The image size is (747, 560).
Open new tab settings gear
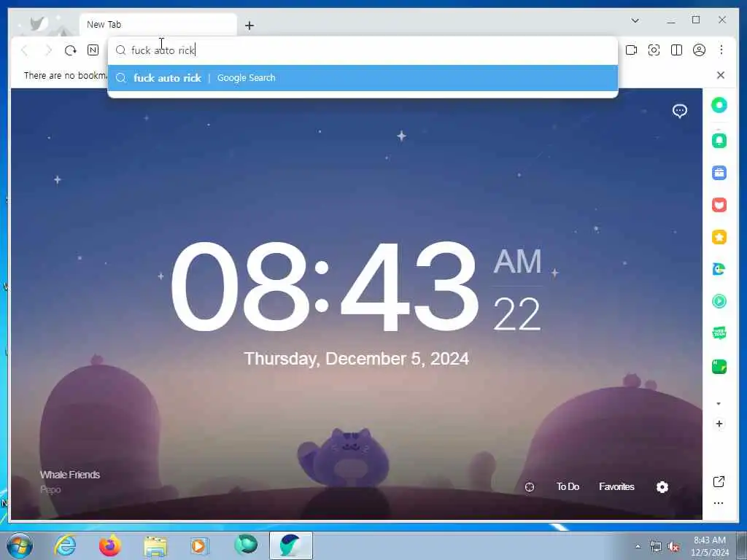click(662, 486)
